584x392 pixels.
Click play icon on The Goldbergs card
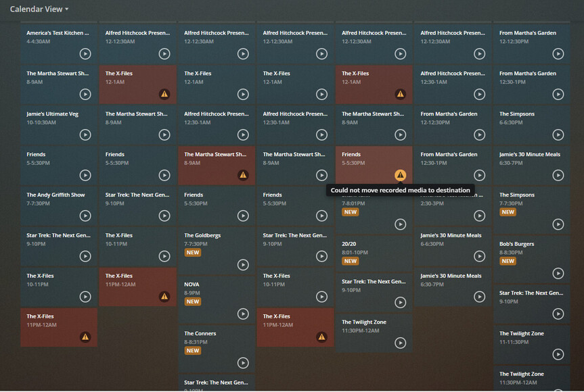coord(243,265)
